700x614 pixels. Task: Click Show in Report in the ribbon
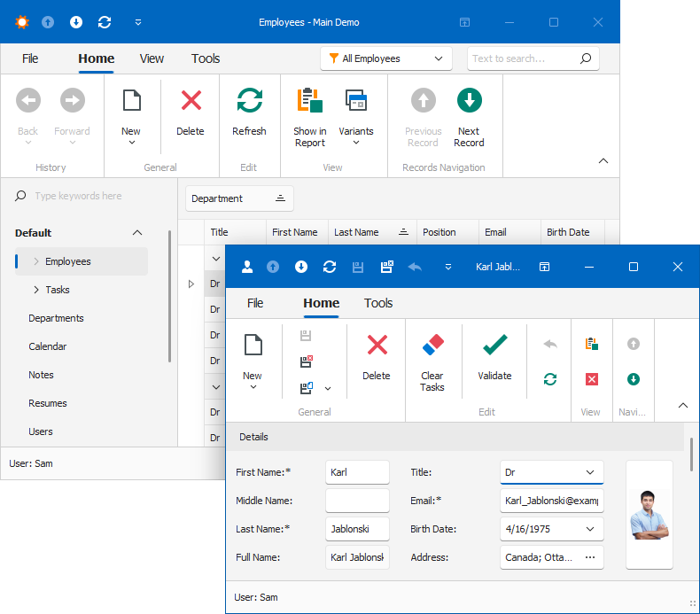(x=310, y=116)
